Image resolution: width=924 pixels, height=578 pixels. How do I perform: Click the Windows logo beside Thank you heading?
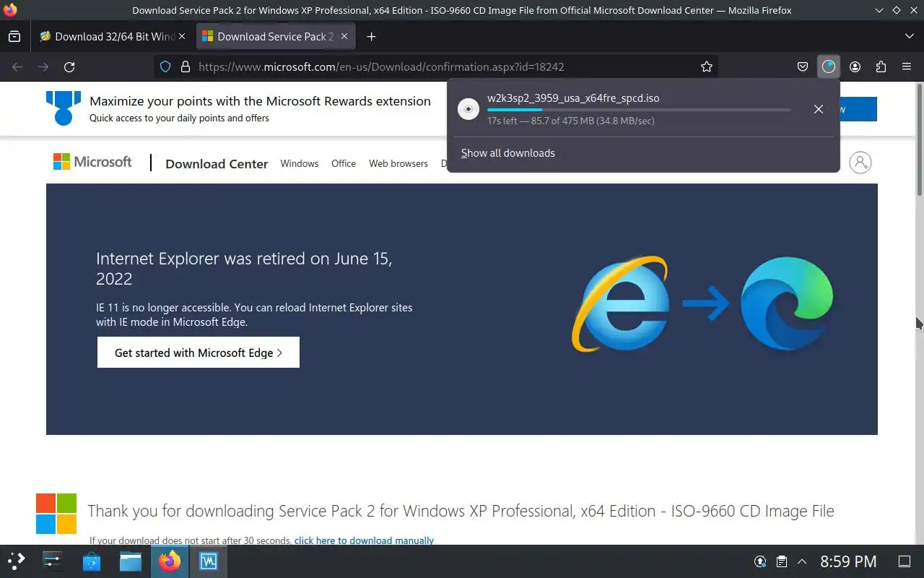click(56, 514)
